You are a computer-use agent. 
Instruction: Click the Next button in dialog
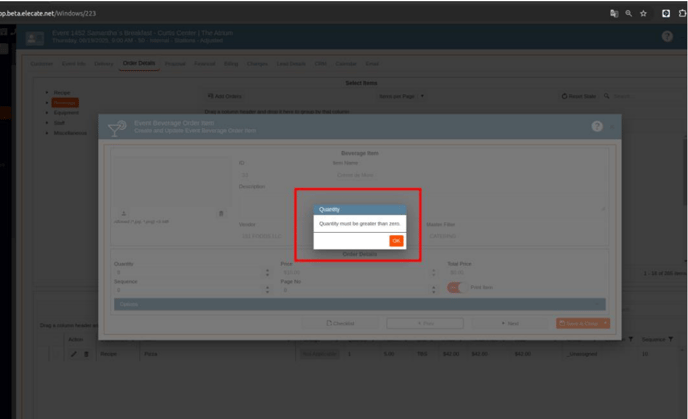(508, 323)
